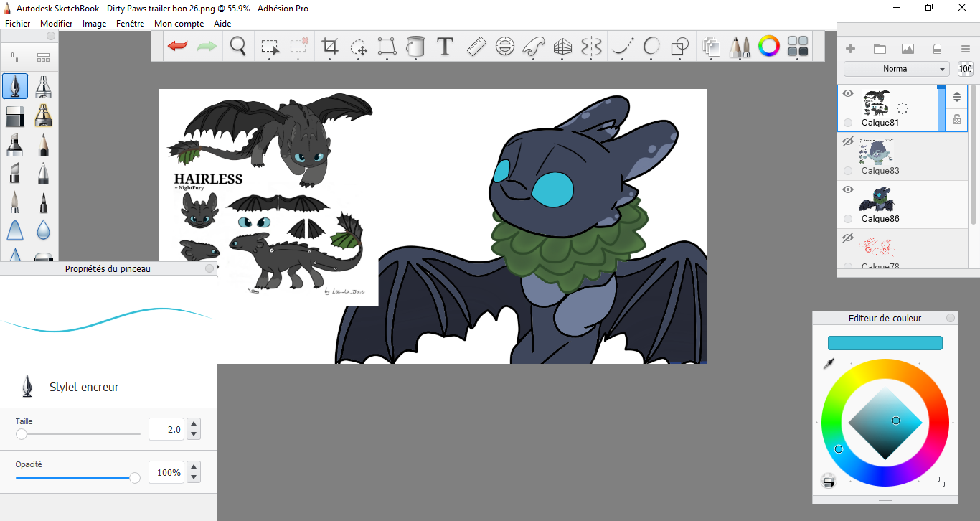Click the Taille slider handle
Screen dimensions: 980x521
[x=22, y=434]
